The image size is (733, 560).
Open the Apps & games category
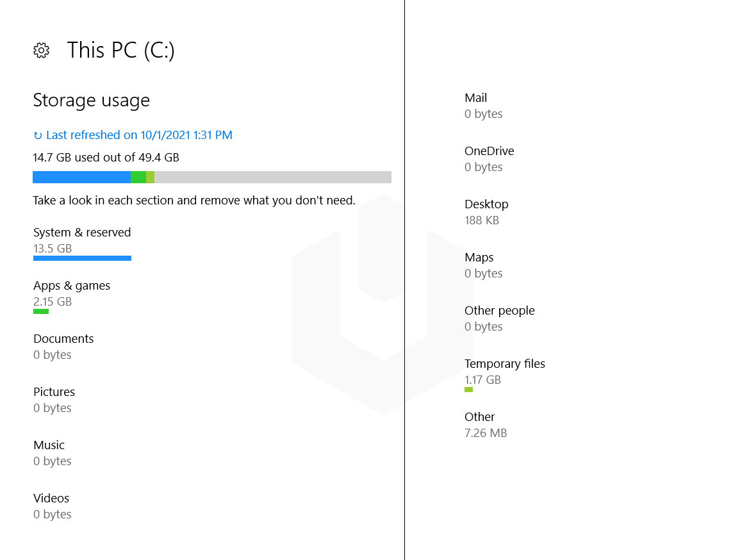[x=71, y=286]
